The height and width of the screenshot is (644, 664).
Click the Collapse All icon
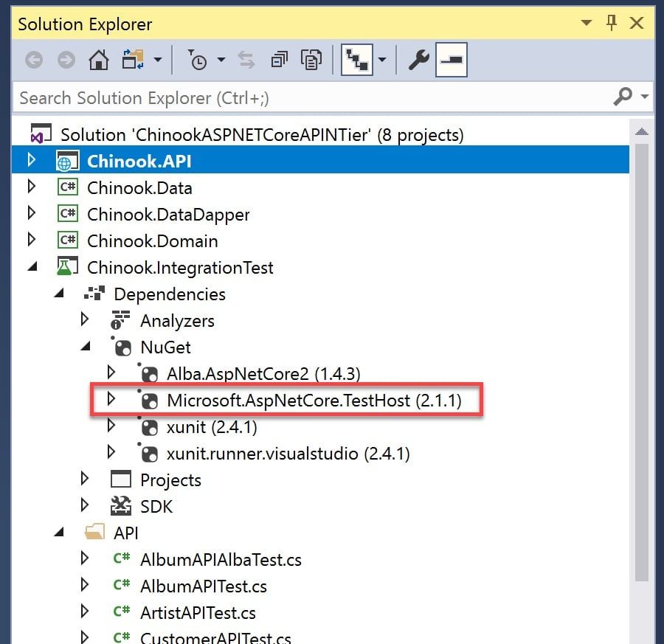tap(279, 60)
